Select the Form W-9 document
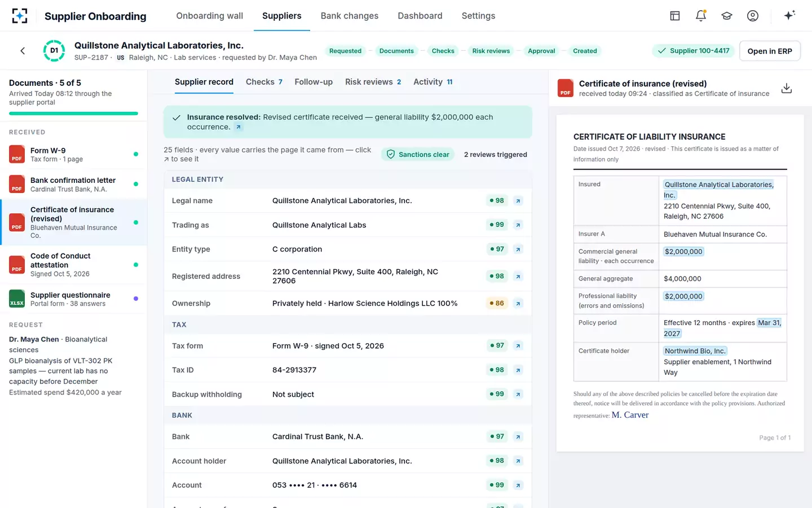812x508 pixels. click(x=74, y=155)
